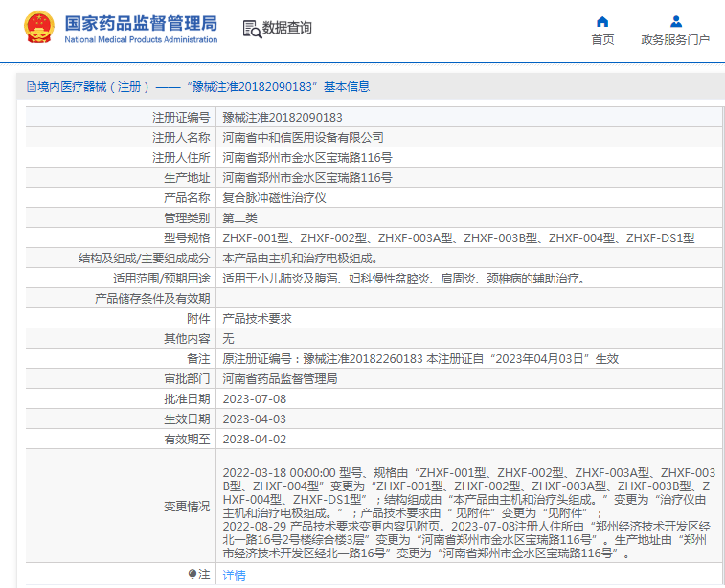This screenshot has height=588, width=725.
Task: Click the 管理类别 row label
Action: click(x=187, y=217)
